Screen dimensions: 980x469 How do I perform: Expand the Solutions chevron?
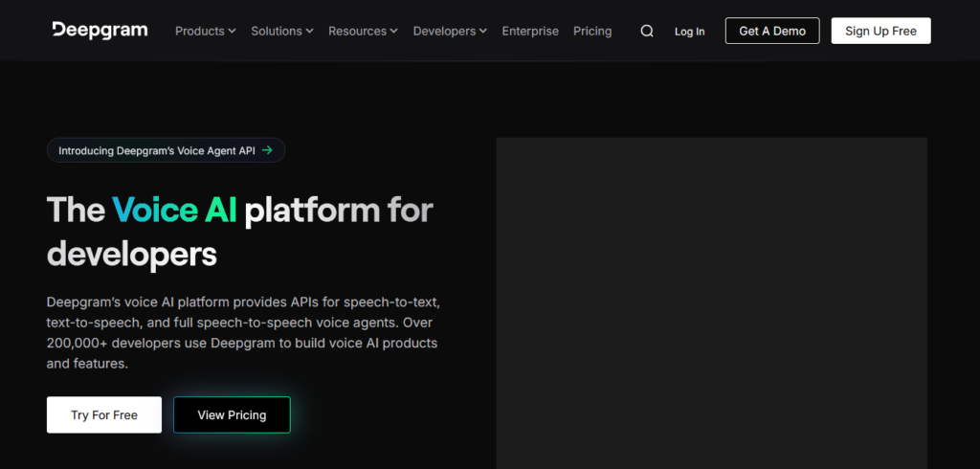pyautogui.click(x=309, y=32)
